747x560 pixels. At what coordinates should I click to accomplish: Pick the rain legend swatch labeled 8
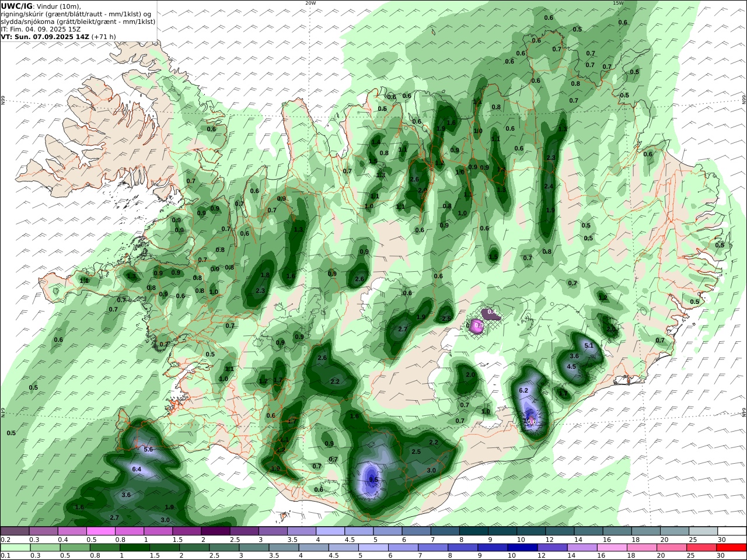pos(462,548)
